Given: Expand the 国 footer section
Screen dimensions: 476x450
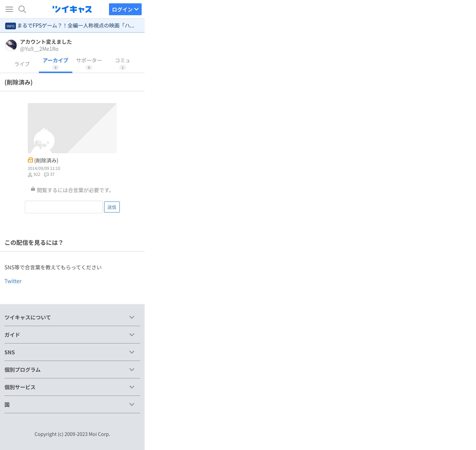Looking at the screenshot, I should (72, 405).
